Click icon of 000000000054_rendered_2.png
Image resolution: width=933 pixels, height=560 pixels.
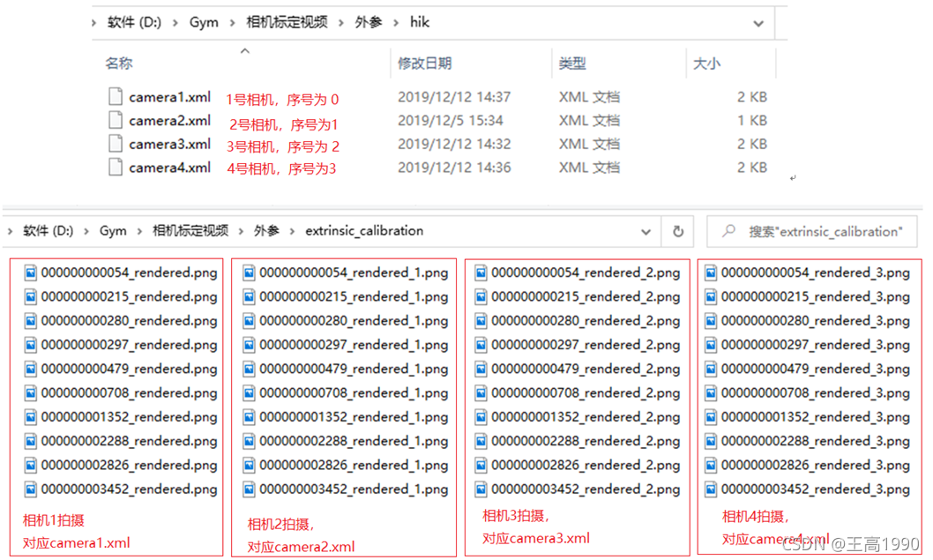(x=481, y=273)
